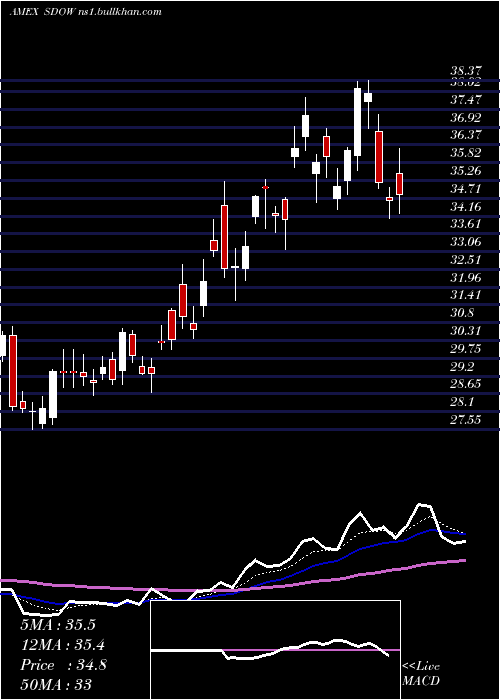Open the Live MACD inset chart
Viewport: 500px width, 700px height.
[275, 650]
